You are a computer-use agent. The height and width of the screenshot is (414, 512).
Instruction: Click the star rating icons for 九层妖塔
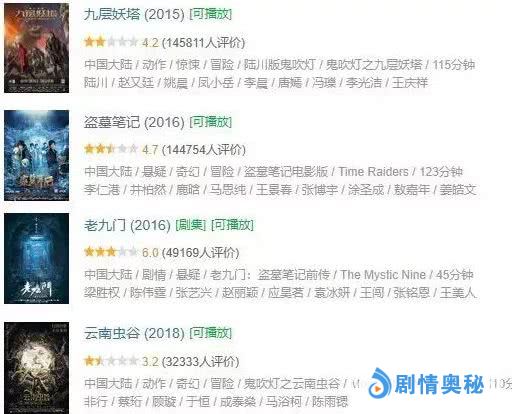tap(111, 42)
